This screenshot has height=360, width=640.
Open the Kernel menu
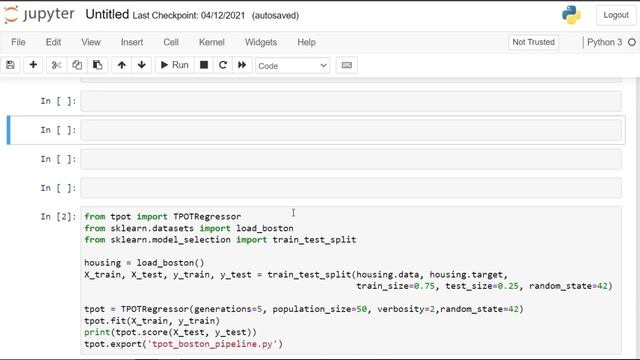coord(211,42)
